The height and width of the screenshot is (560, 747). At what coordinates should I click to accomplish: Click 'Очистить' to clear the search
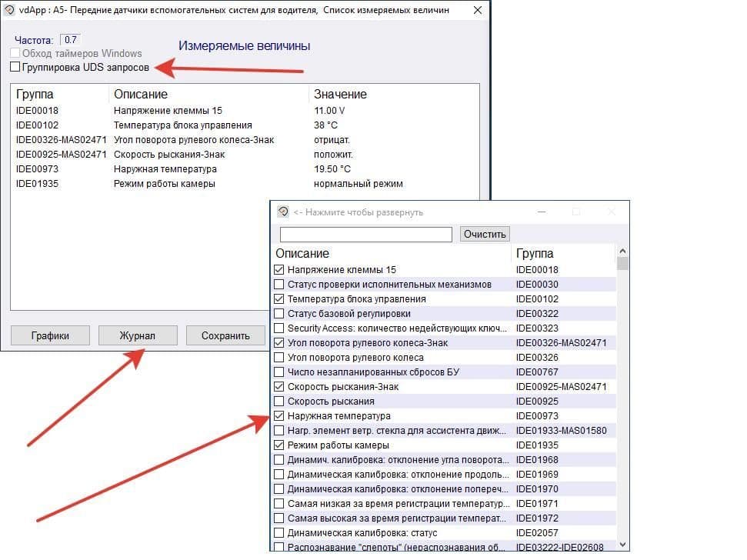(485, 234)
